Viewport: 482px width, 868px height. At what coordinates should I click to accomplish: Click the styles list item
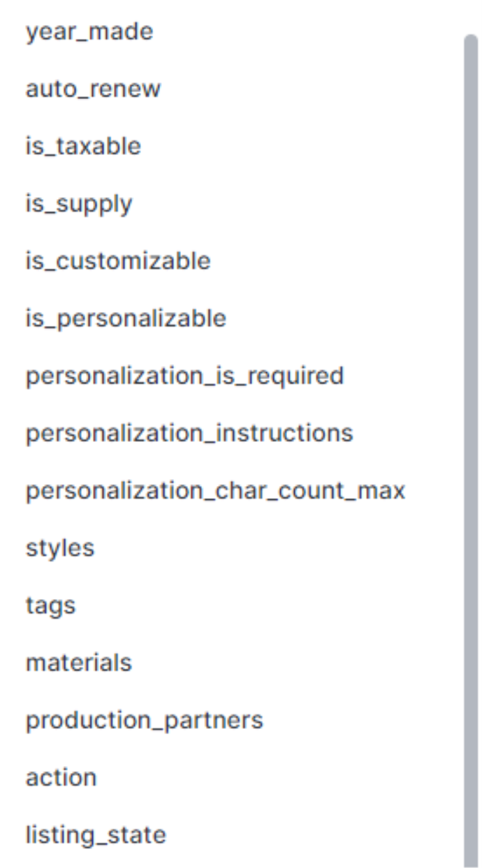click(x=60, y=547)
